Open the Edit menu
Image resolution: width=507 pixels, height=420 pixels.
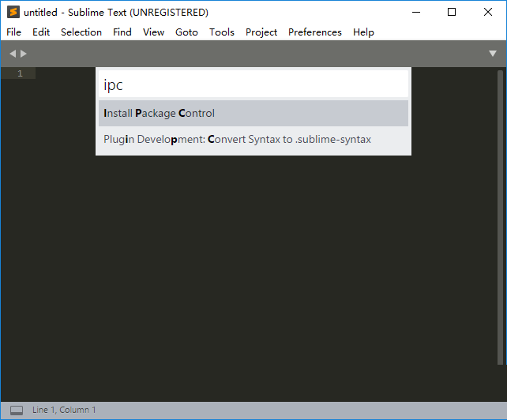(41, 32)
